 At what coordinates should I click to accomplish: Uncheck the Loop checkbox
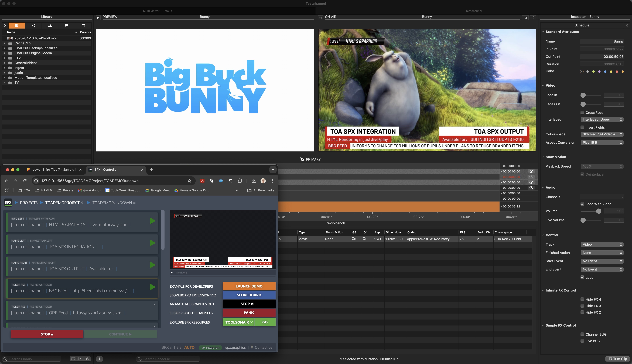[582, 278]
